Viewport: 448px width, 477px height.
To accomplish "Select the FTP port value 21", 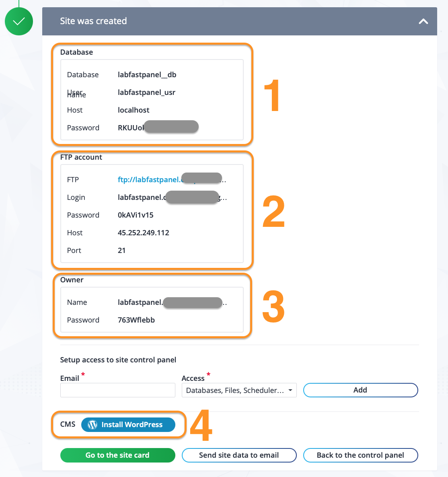I will pyautogui.click(x=122, y=250).
